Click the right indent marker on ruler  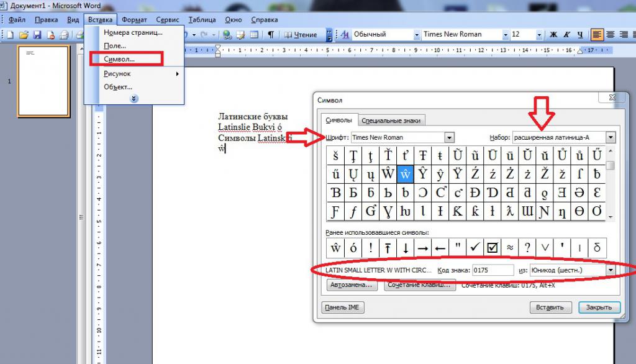coord(580,52)
